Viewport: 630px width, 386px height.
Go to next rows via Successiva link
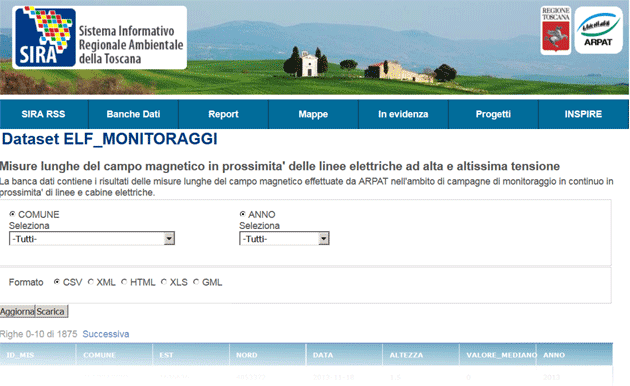(x=106, y=334)
